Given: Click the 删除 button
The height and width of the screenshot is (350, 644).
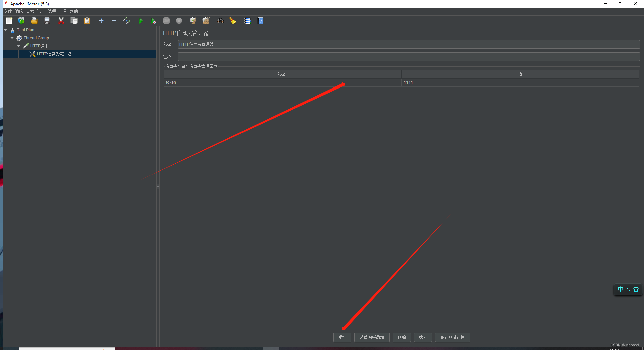Looking at the screenshot, I should 401,337.
